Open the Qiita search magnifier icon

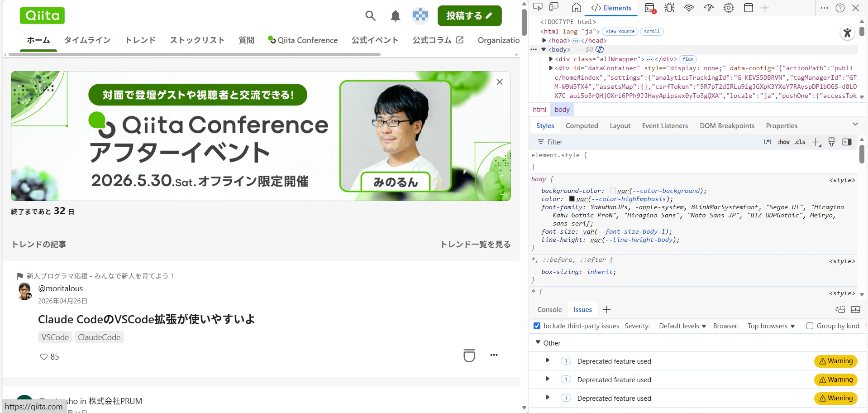(x=370, y=16)
